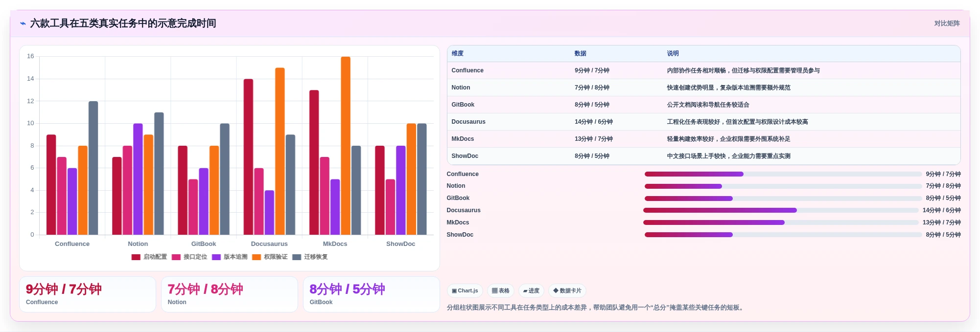
Task: Click the 数据卡片 diamond icon
Action: coord(556,290)
